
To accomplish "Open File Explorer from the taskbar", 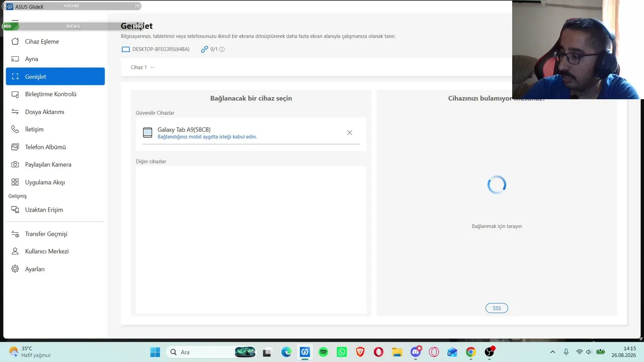I will (x=397, y=352).
